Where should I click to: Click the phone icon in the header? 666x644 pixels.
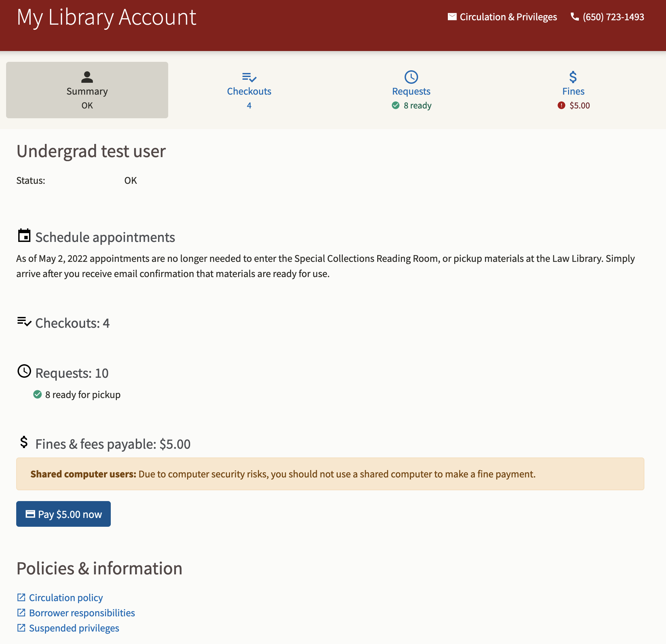[575, 17]
